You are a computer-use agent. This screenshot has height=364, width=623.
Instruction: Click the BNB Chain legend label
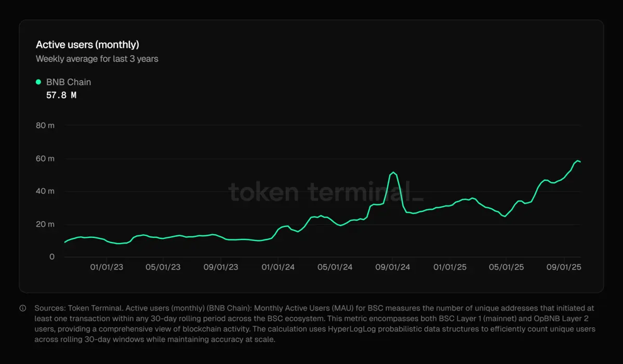(x=69, y=82)
